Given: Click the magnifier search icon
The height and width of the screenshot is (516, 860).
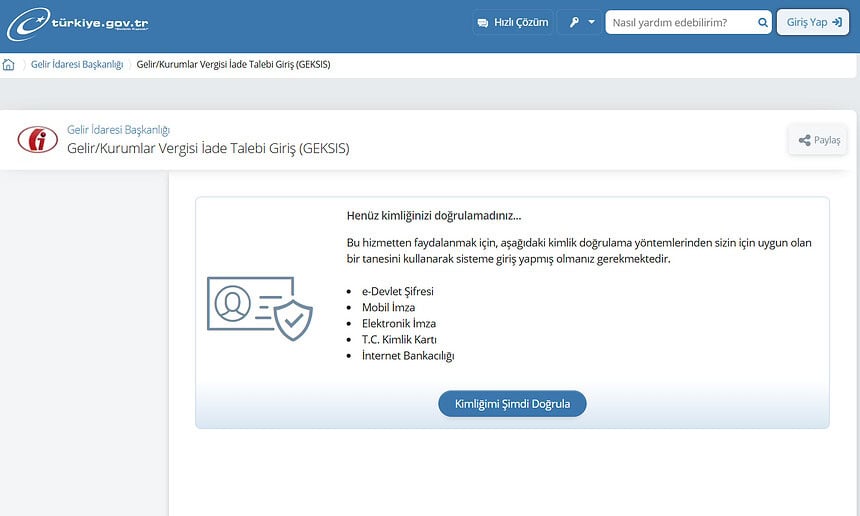Looking at the screenshot, I should (762, 22).
